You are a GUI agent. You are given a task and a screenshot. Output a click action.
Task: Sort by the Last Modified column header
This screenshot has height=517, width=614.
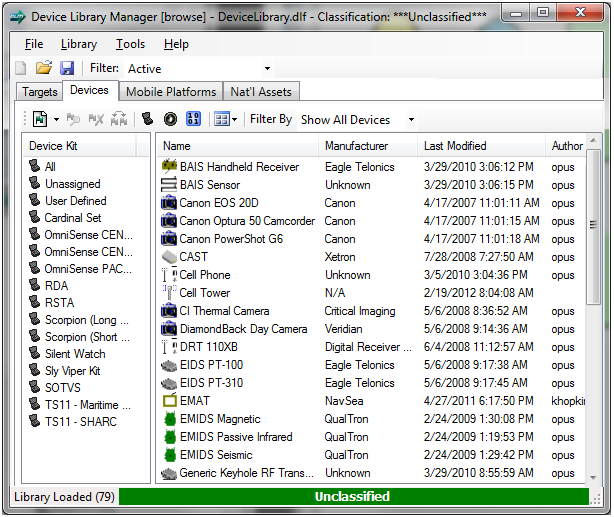tap(481, 146)
